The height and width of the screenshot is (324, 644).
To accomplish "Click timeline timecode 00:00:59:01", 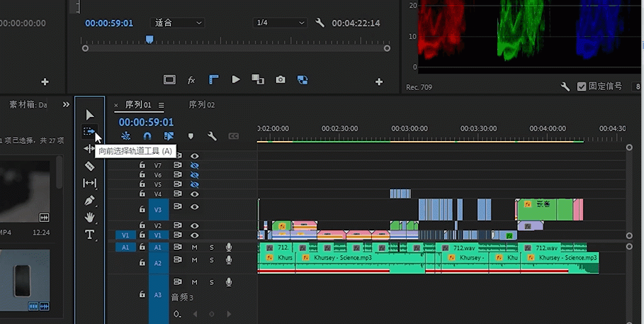I will pyautogui.click(x=146, y=122).
